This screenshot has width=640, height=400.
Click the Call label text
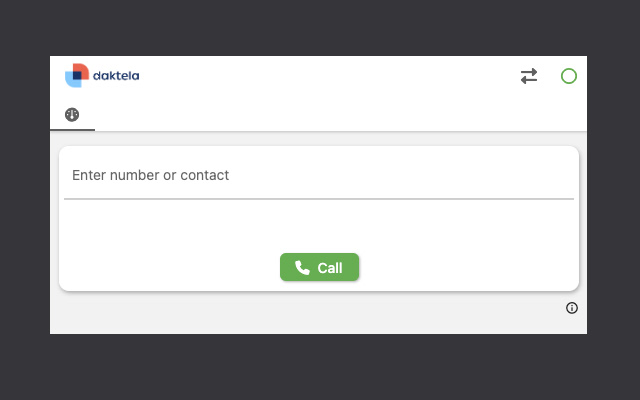click(330, 268)
